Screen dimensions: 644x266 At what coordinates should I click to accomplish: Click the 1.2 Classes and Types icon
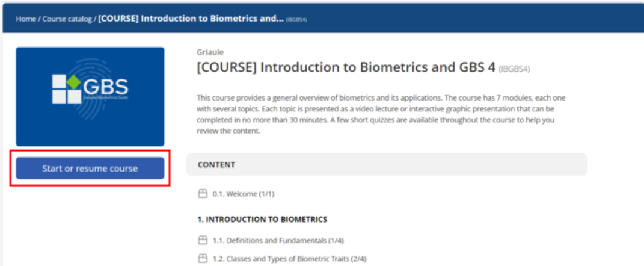[x=202, y=259]
